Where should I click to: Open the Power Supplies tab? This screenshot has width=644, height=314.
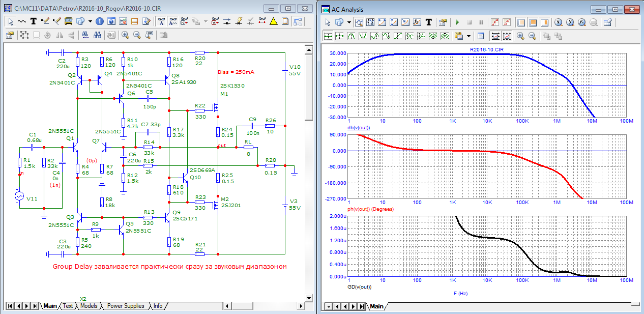pyautogui.click(x=126, y=306)
